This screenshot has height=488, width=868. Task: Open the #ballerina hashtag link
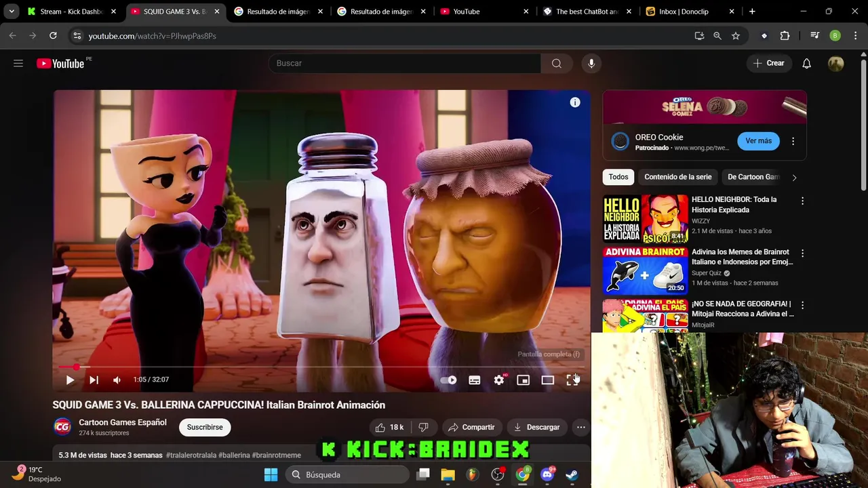click(233, 455)
